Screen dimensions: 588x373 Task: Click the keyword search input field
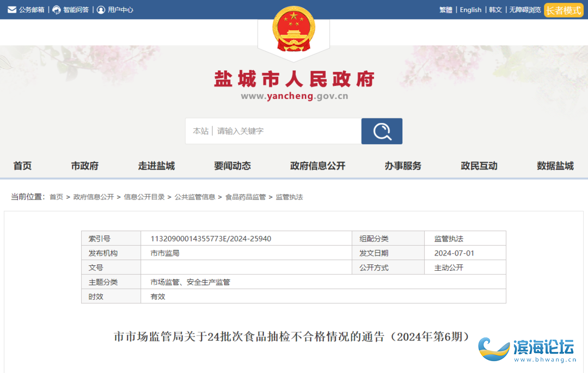[x=286, y=131]
